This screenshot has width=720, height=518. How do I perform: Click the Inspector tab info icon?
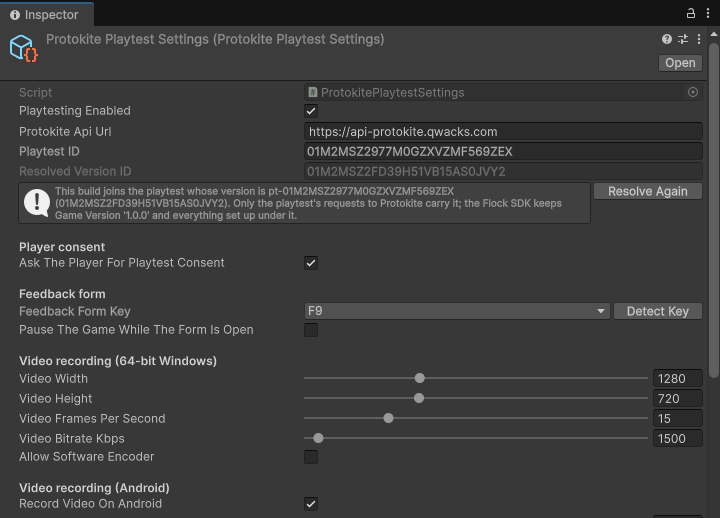[15, 15]
